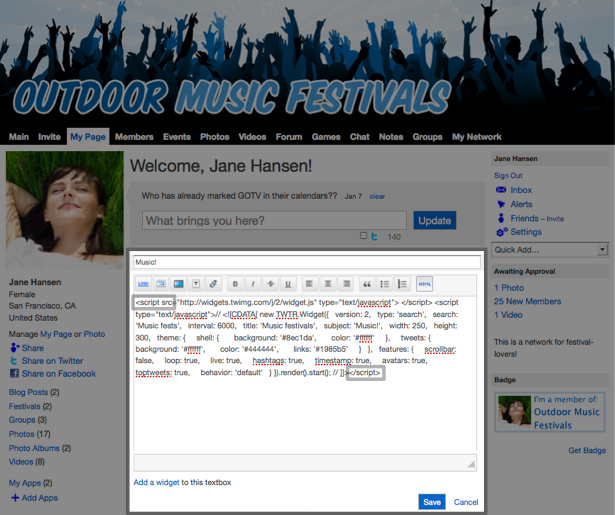Align text right in editor
This screenshot has width=615, height=515.
point(346,284)
